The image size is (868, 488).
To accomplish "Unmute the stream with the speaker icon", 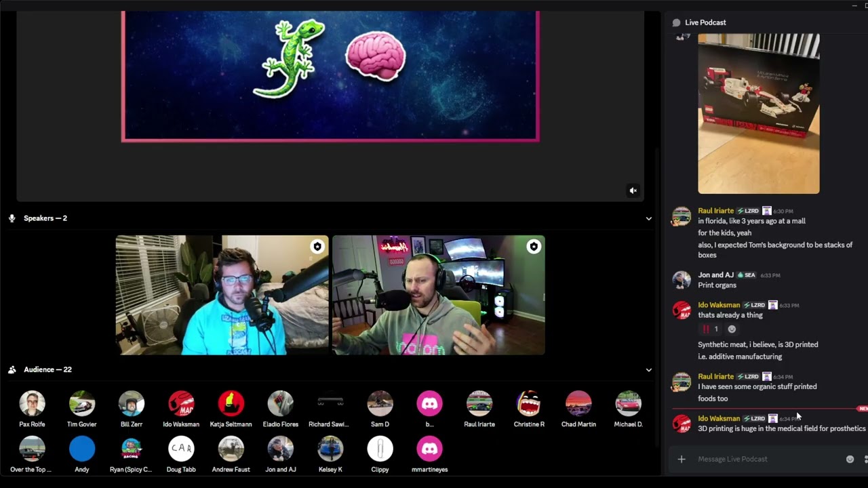I will (x=633, y=191).
